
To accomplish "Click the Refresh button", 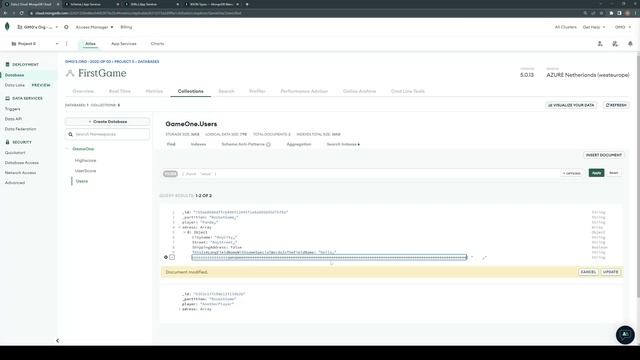I will [x=616, y=105].
